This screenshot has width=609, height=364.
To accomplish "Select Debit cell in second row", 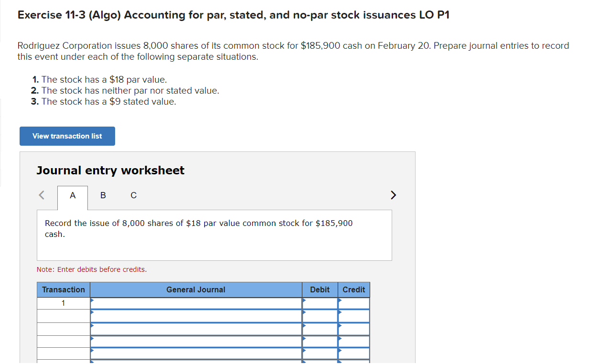I will click(320, 316).
